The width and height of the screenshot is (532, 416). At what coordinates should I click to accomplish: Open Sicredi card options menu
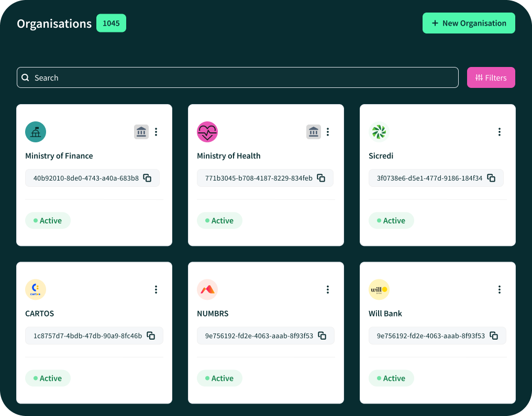tap(500, 132)
